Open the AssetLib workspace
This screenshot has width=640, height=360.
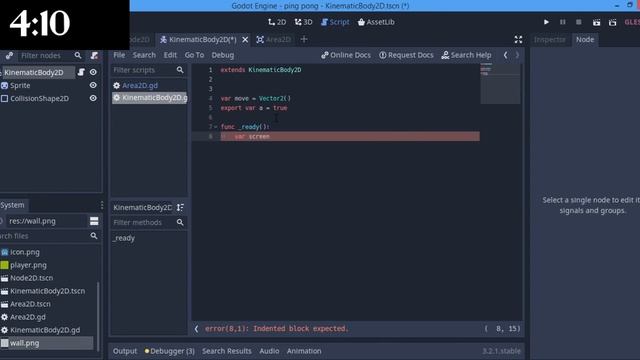pos(376,22)
